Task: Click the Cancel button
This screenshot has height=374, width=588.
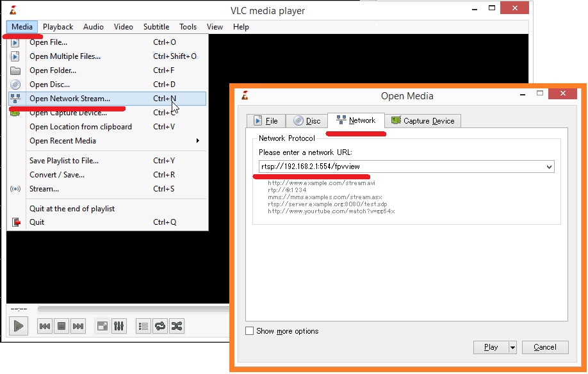Action: [544, 347]
